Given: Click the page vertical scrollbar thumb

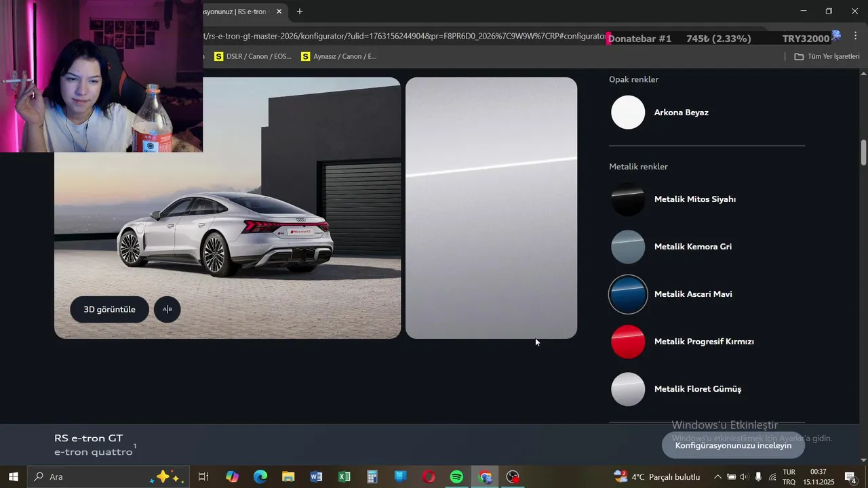Looking at the screenshot, I should point(863,152).
